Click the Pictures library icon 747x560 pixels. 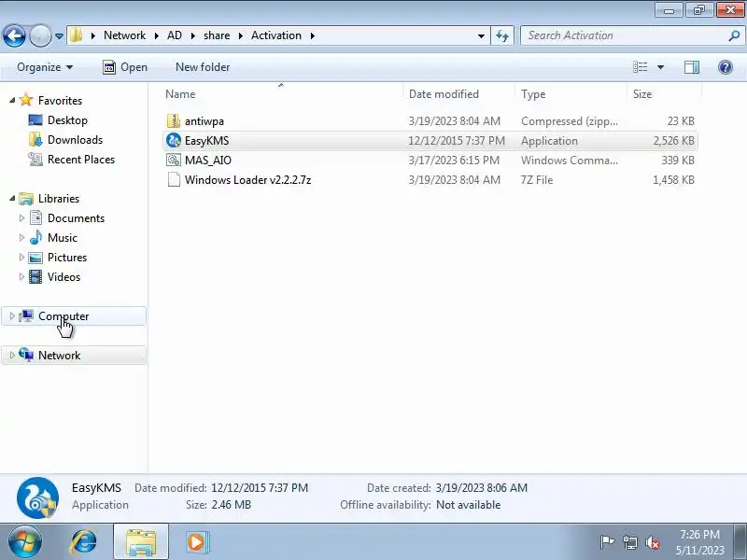35,258
